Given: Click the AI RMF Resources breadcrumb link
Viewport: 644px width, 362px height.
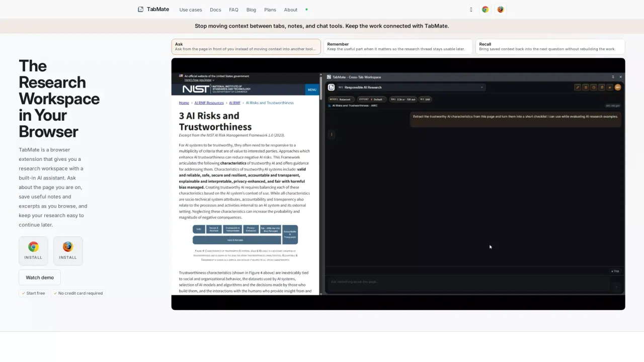Looking at the screenshot, I should (x=209, y=103).
